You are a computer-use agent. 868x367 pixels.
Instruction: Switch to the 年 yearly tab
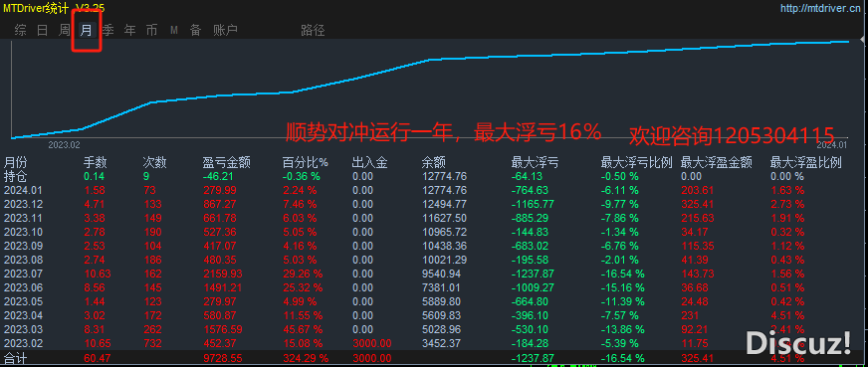[130, 31]
